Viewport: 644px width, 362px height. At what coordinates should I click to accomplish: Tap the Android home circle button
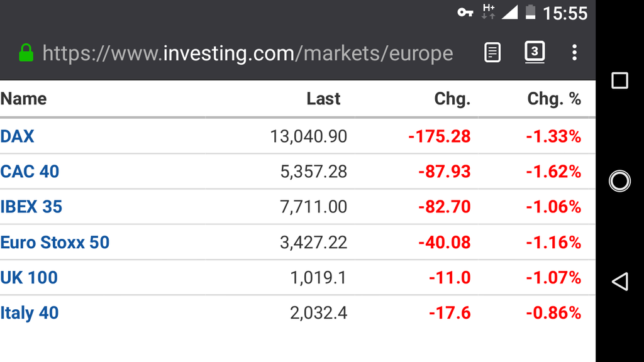[619, 181]
